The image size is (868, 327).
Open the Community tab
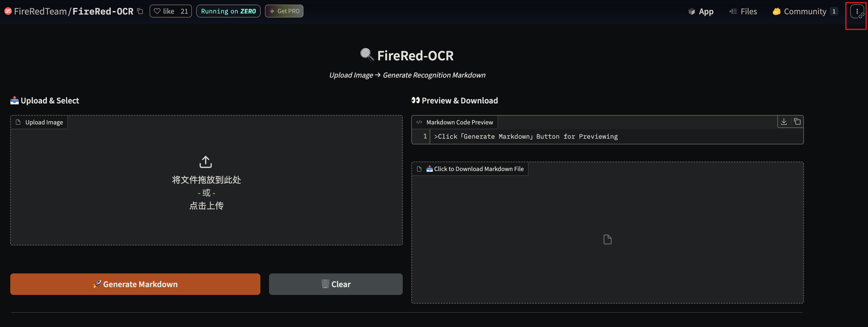click(804, 12)
